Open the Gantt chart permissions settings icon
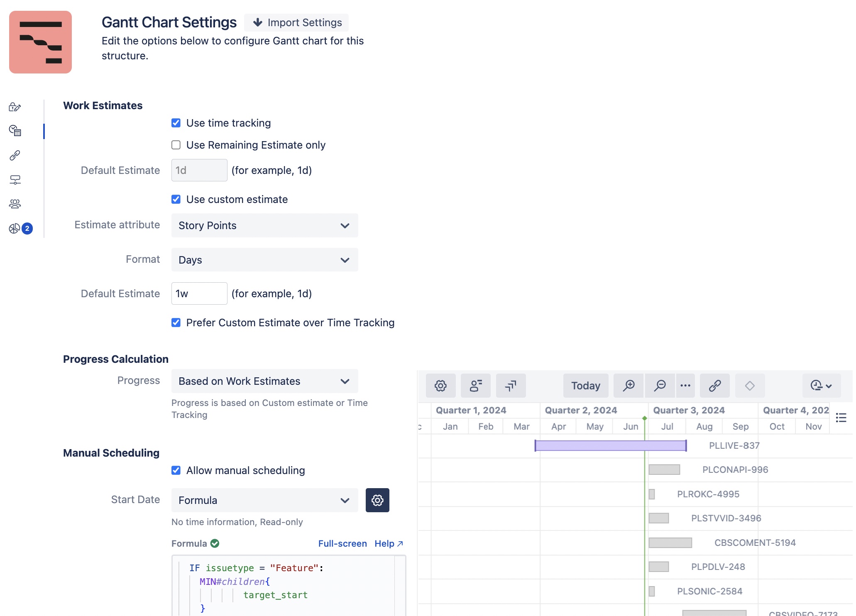Screen dimensions: 856x616 point(15,107)
